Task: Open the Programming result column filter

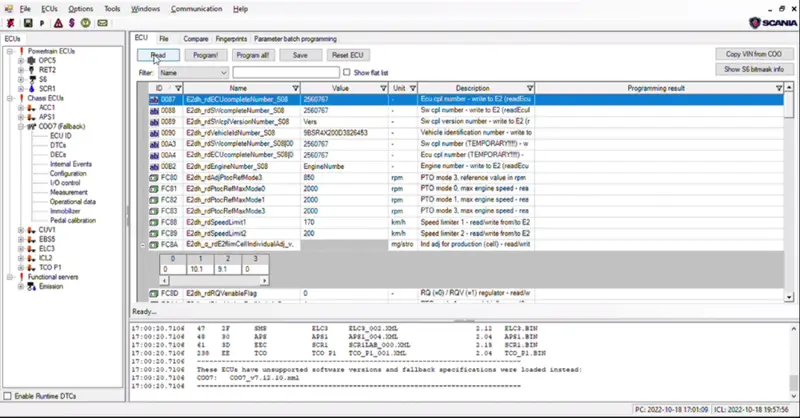Action: pyautogui.click(x=779, y=88)
